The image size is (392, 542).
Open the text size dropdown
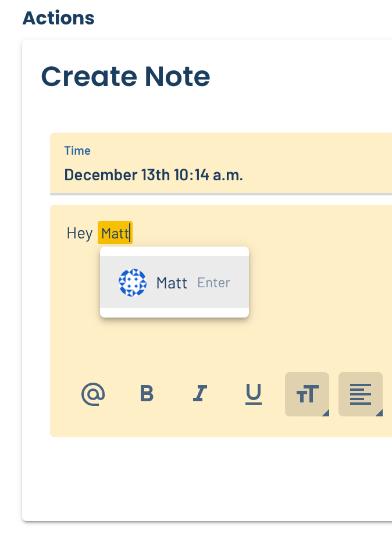coord(307,394)
